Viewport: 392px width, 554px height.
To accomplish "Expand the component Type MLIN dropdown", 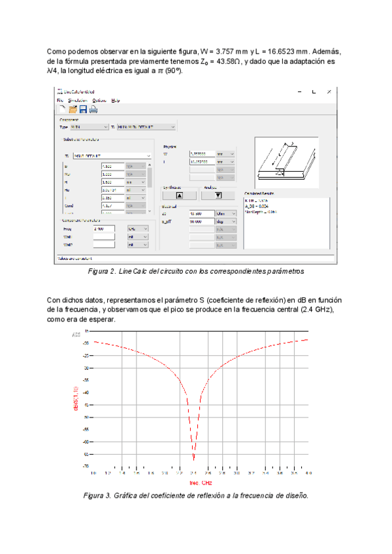I will click(89, 127).
